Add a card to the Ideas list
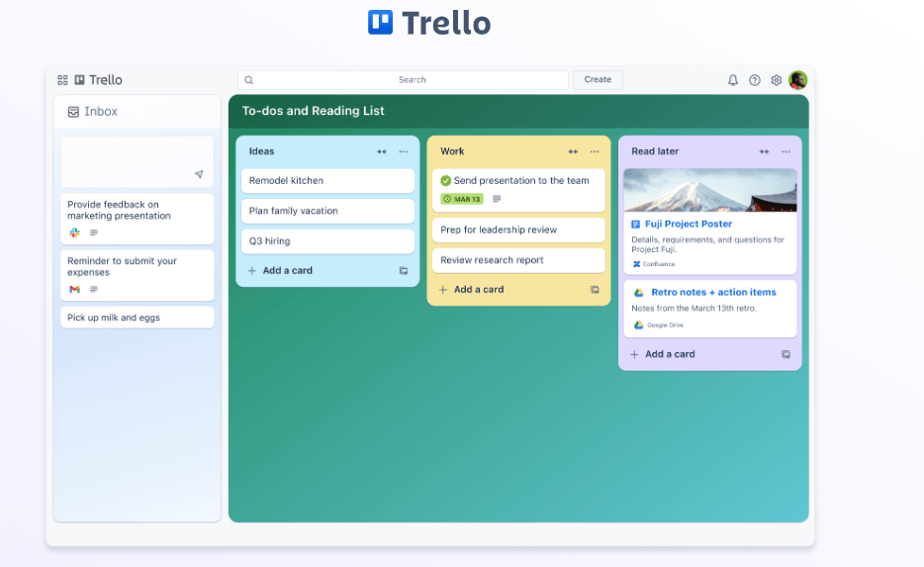 [x=288, y=270]
